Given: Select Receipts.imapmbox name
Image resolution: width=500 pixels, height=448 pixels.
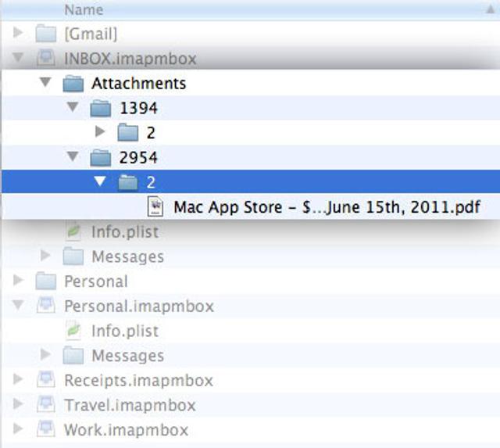Looking at the screenshot, I should [x=139, y=381].
